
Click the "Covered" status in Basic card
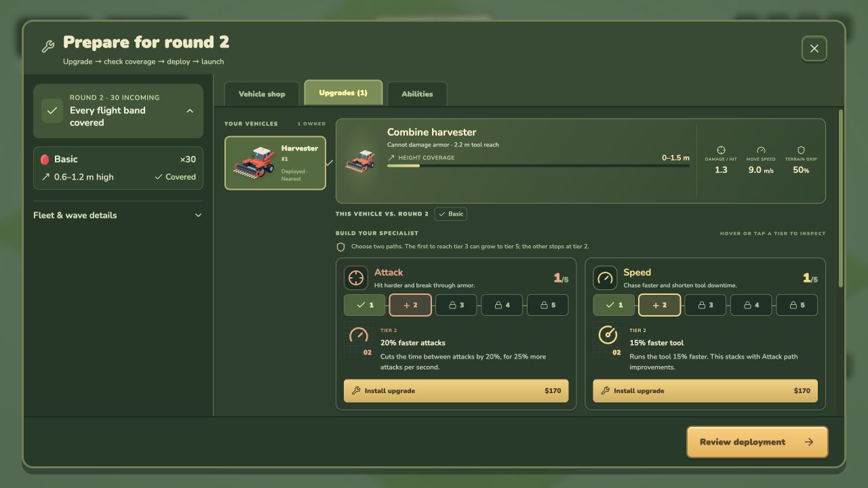(x=175, y=177)
